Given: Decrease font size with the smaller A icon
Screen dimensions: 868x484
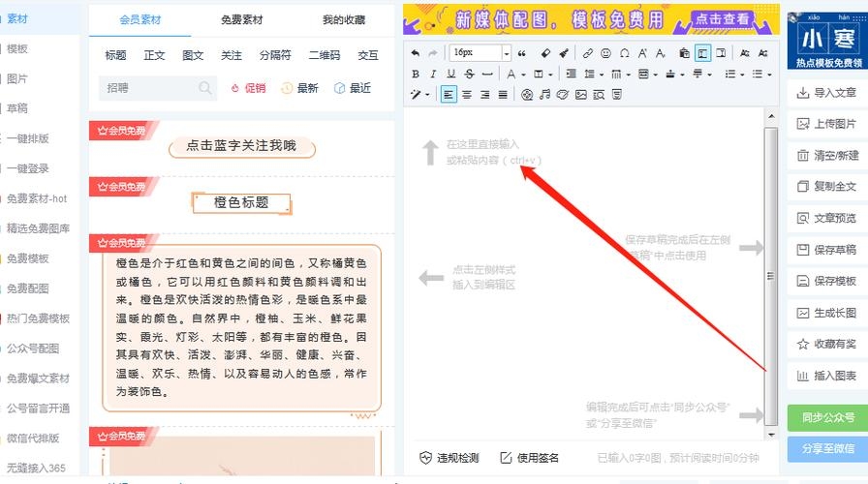Looking at the screenshot, I should tap(661, 53).
